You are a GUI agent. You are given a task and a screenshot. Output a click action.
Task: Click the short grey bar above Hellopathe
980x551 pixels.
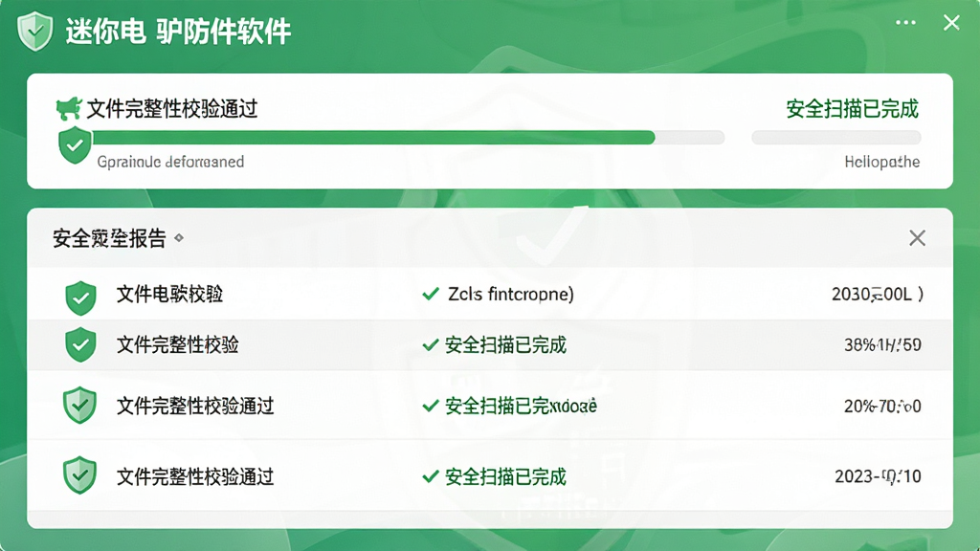[x=836, y=138]
